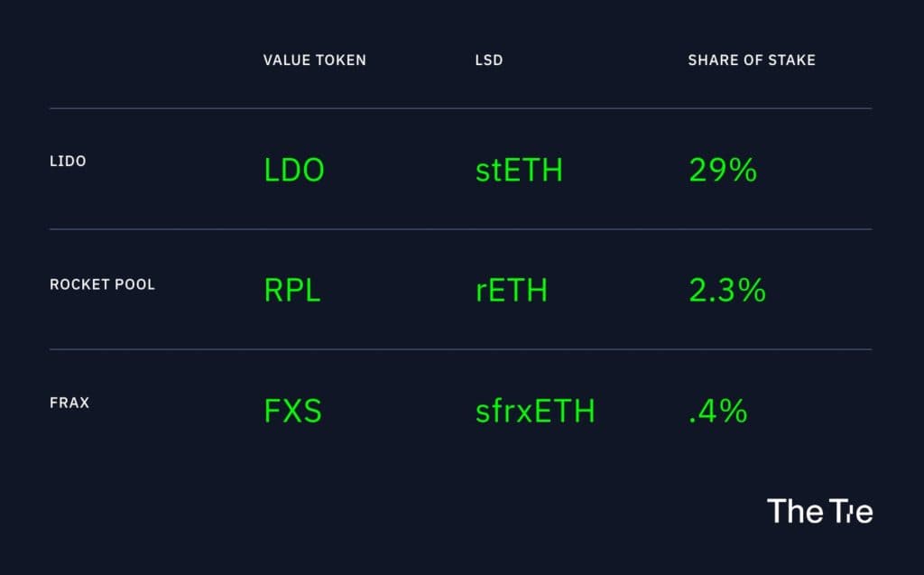Click The Tie logo
This screenshot has height=575, width=924.
(x=819, y=511)
